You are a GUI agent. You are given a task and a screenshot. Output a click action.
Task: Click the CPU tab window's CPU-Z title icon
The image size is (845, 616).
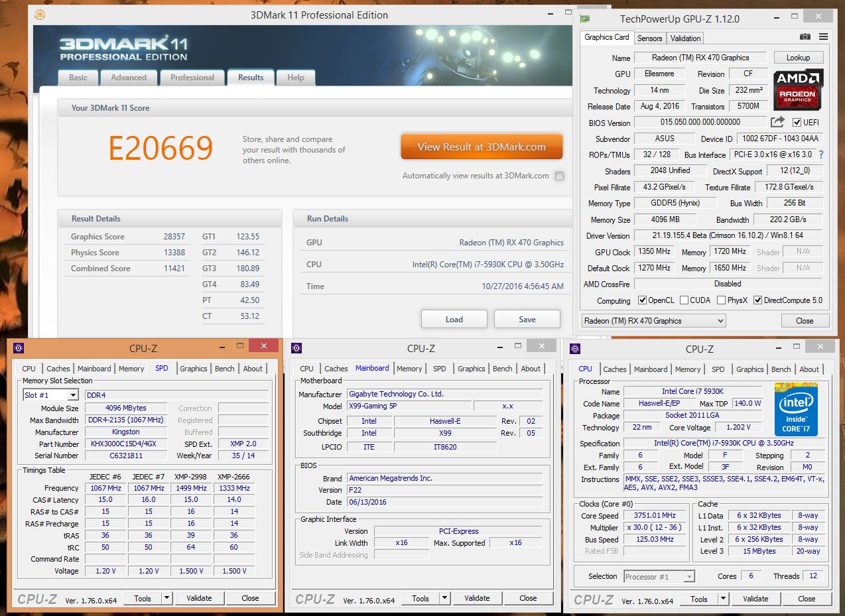pos(575,349)
